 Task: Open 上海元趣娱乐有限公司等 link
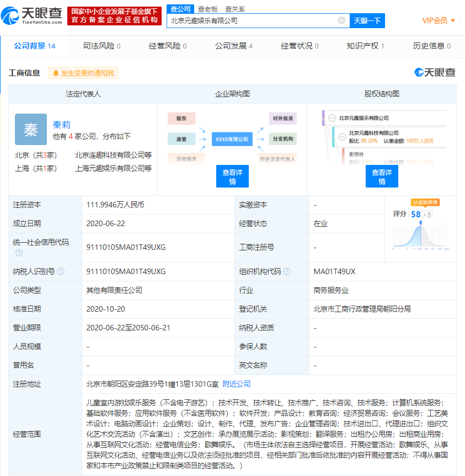click(x=113, y=168)
